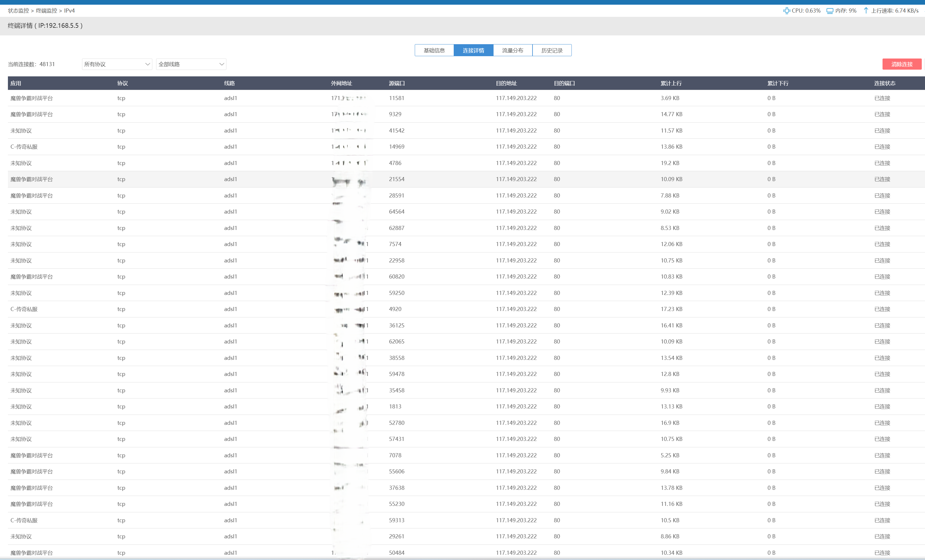Click the 累计下行 column header
Screen dimensions: 925x560
(777, 83)
